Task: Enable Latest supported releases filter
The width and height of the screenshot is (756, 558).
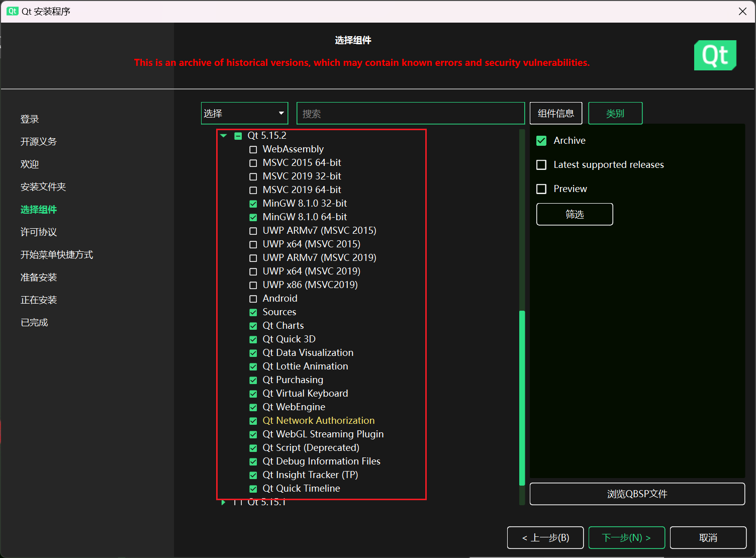Action: pyautogui.click(x=541, y=165)
